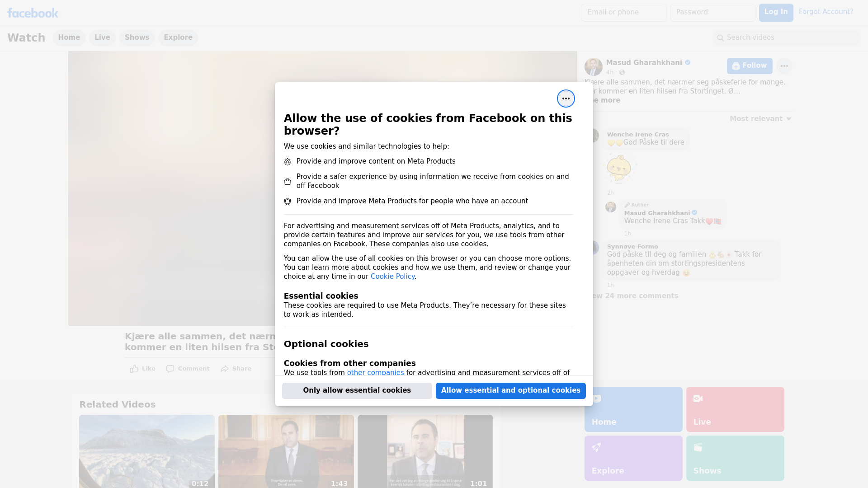
Task: Open related video lasting 0:12
Action: tap(147, 451)
